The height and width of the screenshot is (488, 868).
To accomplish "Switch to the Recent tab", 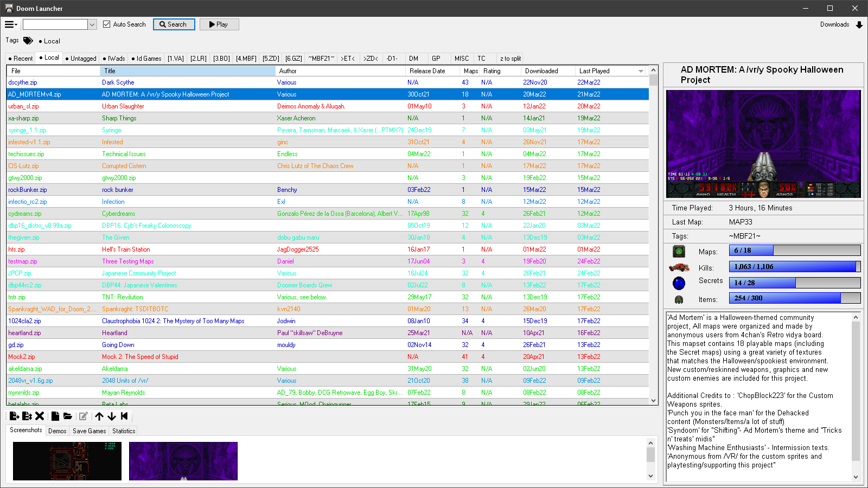I will (x=21, y=59).
